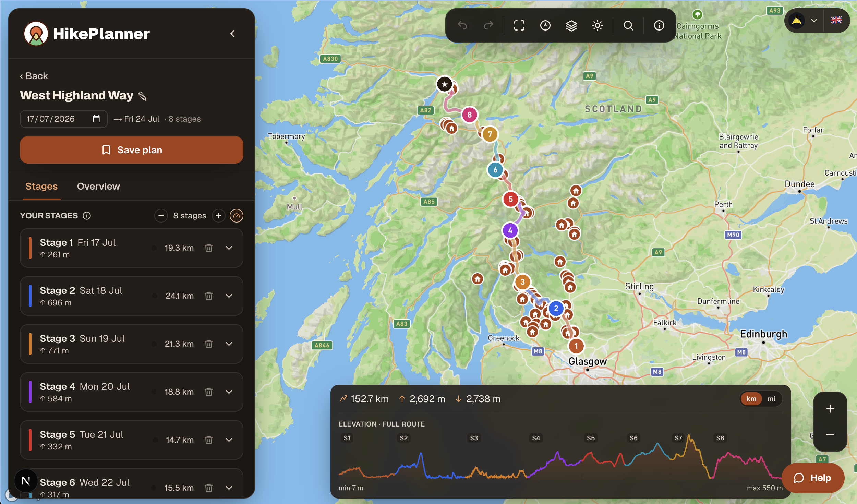Select S3 label on elevation chart
This screenshot has width=857, height=504.
point(474,438)
